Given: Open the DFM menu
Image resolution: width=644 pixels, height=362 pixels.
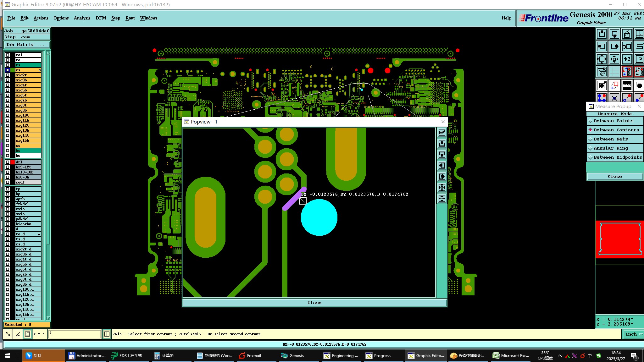Looking at the screenshot, I should 101,18.
